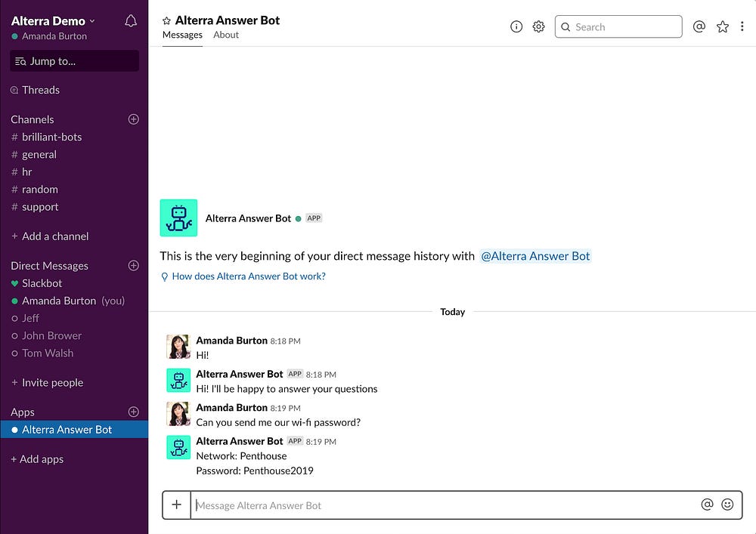
Task: Open more options vertical dots
Action: (742, 26)
